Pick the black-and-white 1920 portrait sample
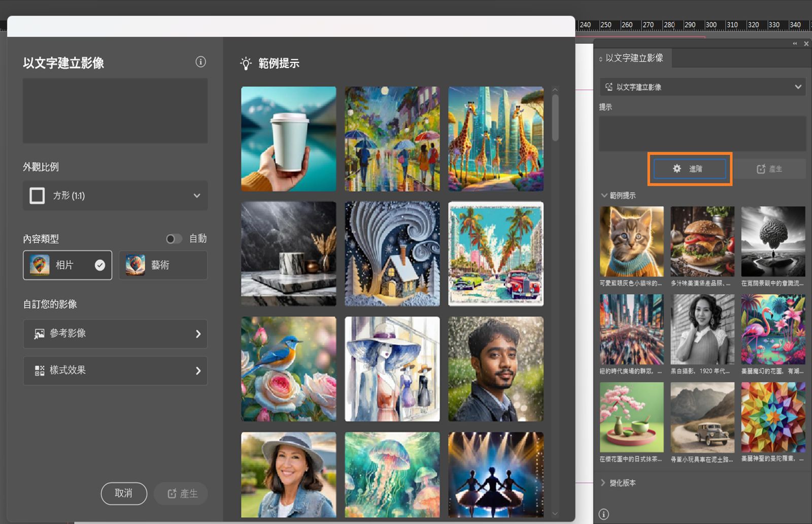This screenshot has width=812, height=524. pyautogui.click(x=702, y=329)
